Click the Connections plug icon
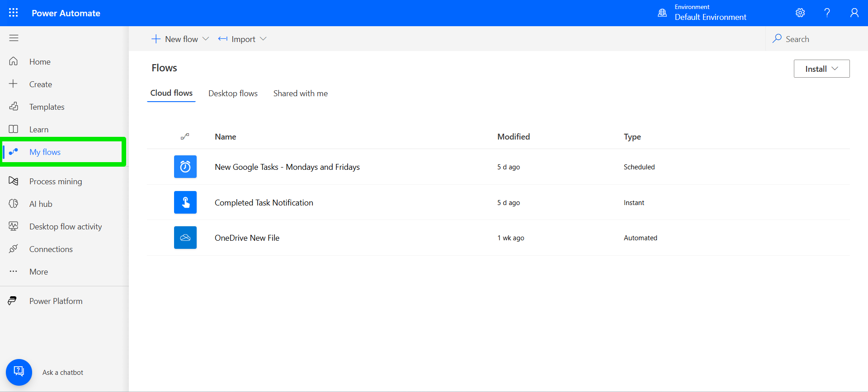The height and width of the screenshot is (392, 868). click(14, 249)
